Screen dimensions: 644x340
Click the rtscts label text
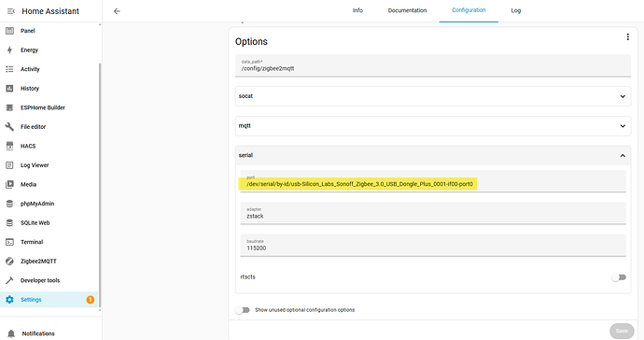pyautogui.click(x=247, y=277)
